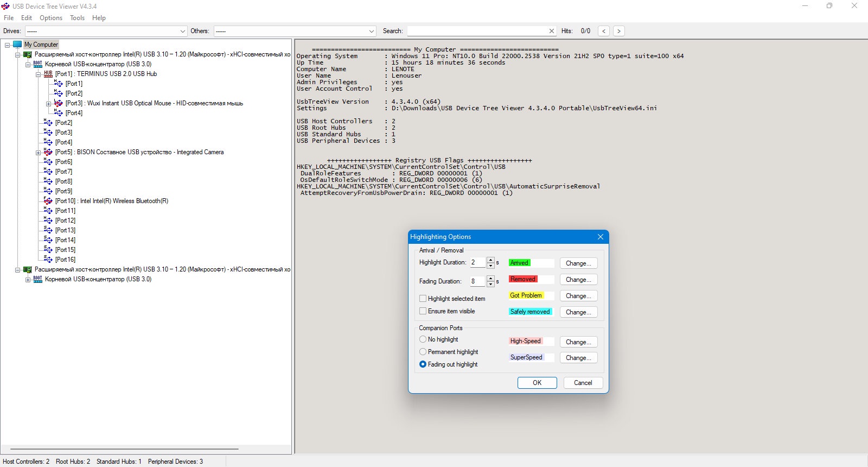Viewport: 868px width, 467px height.
Task: Open the Options menu
Action: (x=51, y=18)
